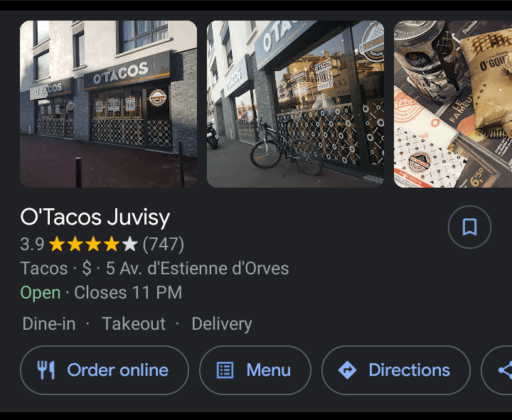The width and height of the screenshot is (512, 420).
Task: Get Directions to O'Tacos Juvisy
Action: click(x=396, y=370)
